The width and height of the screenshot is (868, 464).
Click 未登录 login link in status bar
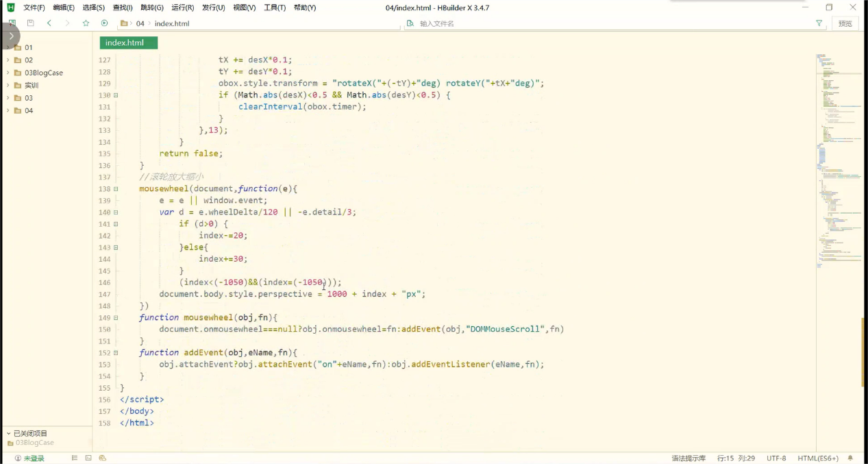34,458
